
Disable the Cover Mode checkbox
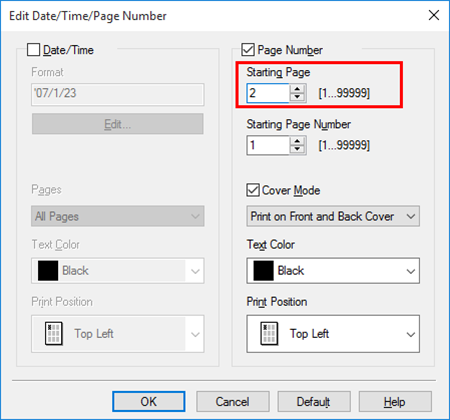point(253,190)
